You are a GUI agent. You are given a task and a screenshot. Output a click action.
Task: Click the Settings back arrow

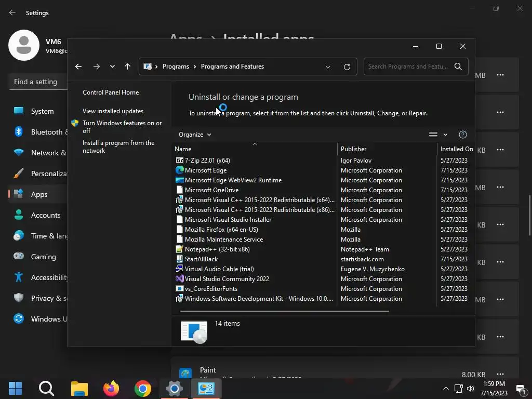click(x=12, y=12)
